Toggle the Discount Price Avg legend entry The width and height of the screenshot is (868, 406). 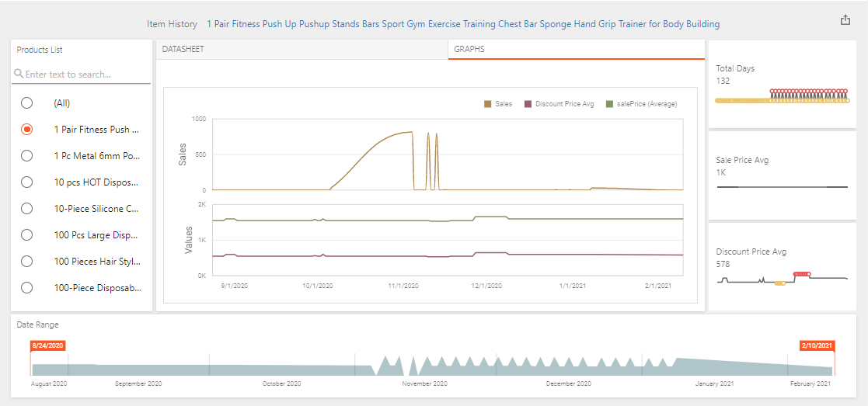tap(559, 103)
